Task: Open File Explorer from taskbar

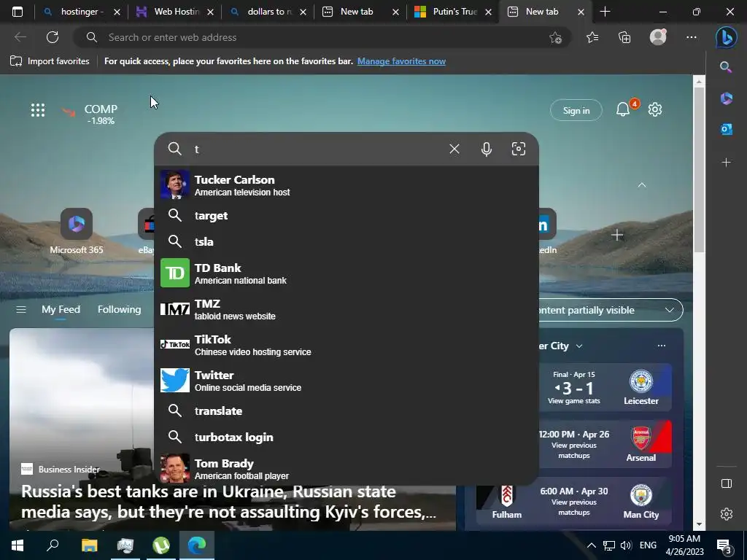Action: coord(89,545)
